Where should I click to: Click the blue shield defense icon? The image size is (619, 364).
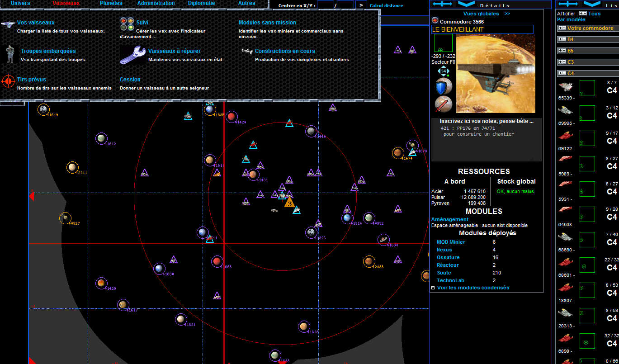click(444, 87)
